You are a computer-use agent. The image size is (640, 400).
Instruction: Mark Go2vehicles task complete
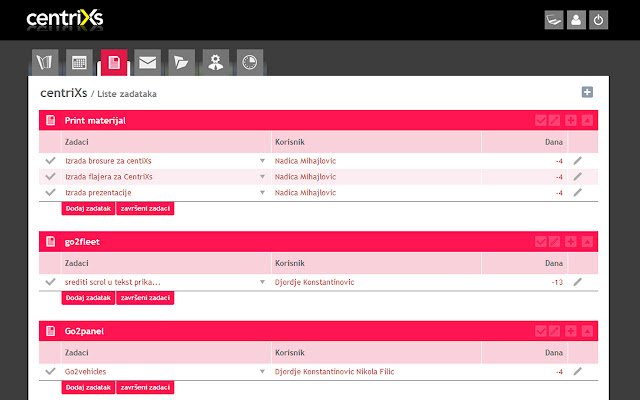50,371
